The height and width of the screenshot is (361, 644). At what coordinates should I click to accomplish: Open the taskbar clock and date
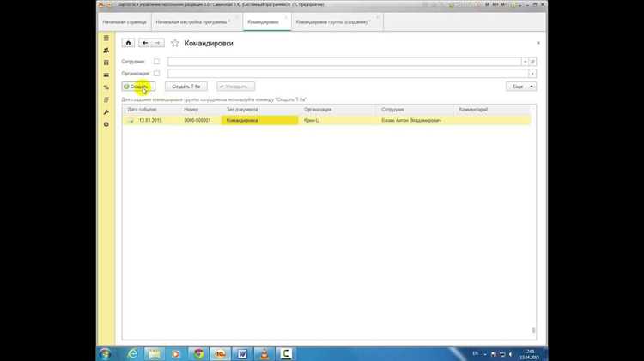point(530,354)
